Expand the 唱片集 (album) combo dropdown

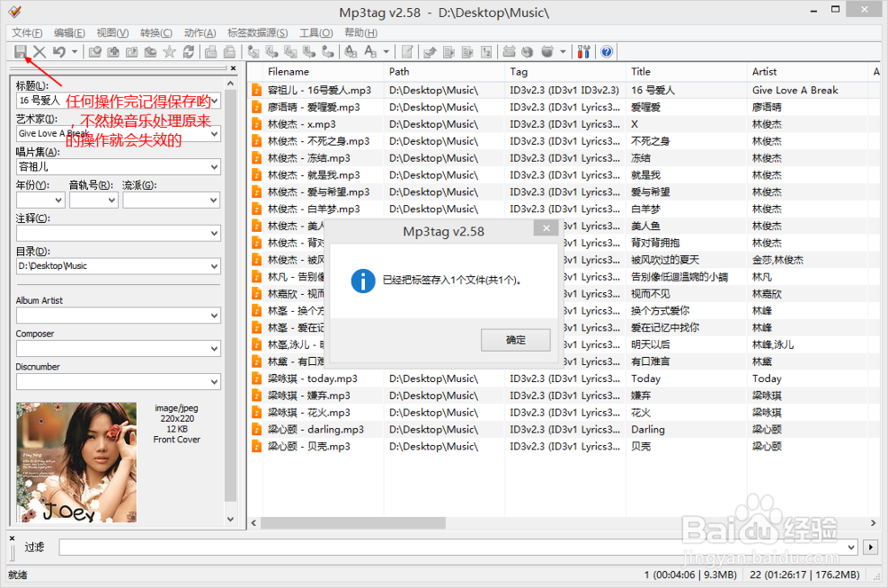[214, 167]
